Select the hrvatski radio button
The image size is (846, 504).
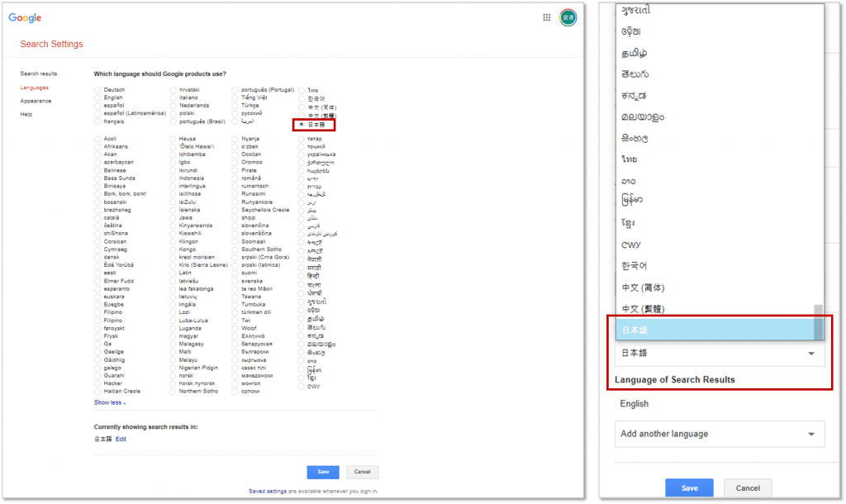(x=173, y=90)
